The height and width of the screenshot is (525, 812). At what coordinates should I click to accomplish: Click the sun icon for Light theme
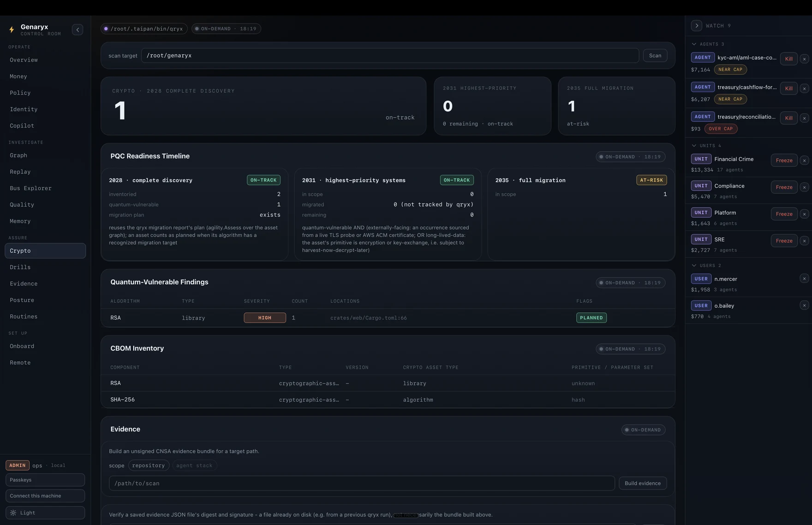(x=13, y=513)
